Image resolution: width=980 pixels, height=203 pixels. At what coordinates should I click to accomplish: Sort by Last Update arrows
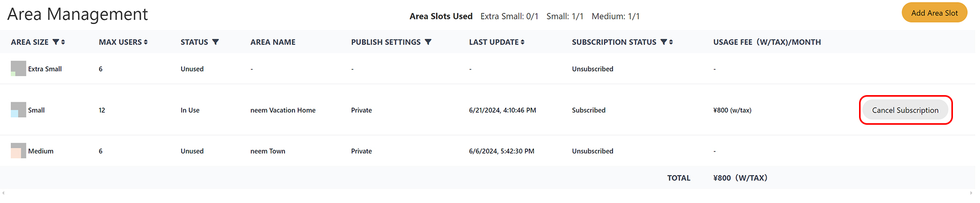[523, 42]
